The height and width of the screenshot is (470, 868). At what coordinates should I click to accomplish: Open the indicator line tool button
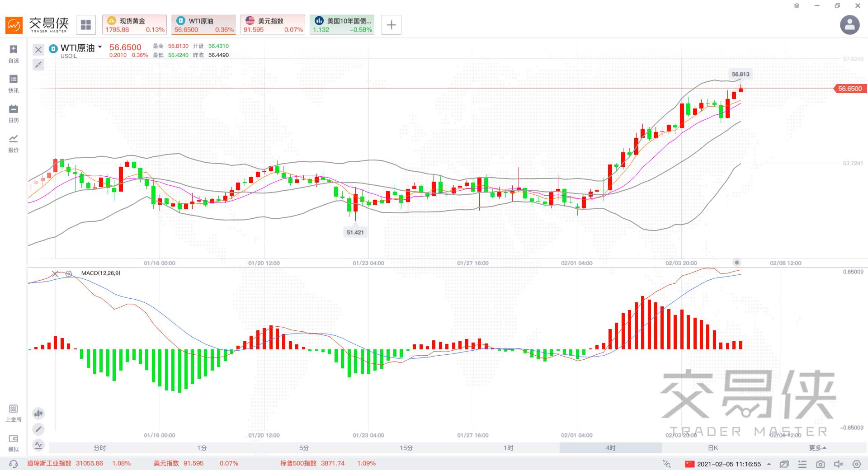(38, 445)
